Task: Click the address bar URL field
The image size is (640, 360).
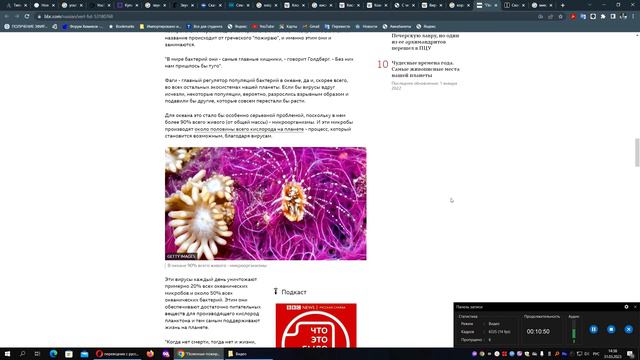Action: tap(286, 16)
